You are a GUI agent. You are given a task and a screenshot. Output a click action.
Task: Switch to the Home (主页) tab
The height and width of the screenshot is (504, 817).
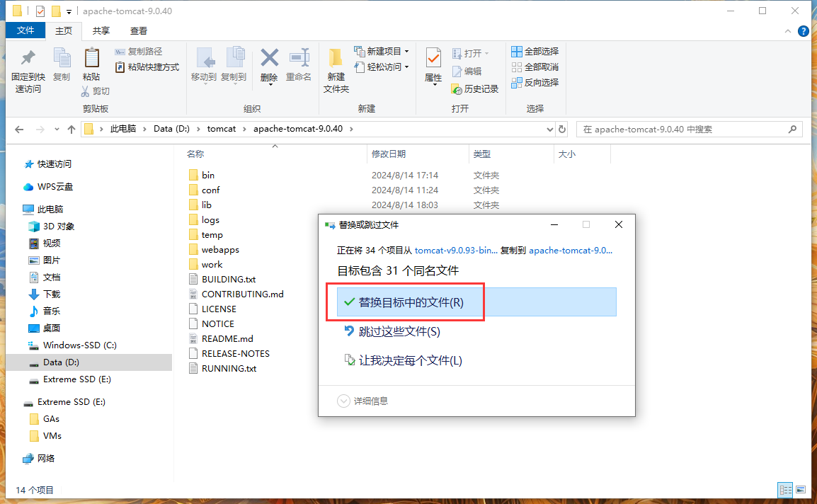tap(64, 30)
